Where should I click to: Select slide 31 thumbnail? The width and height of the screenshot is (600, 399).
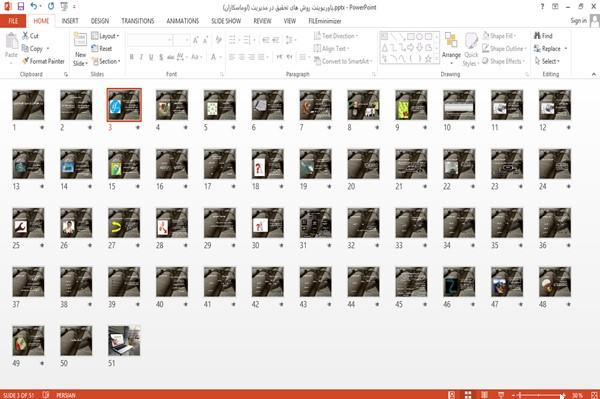click(315, 223)
